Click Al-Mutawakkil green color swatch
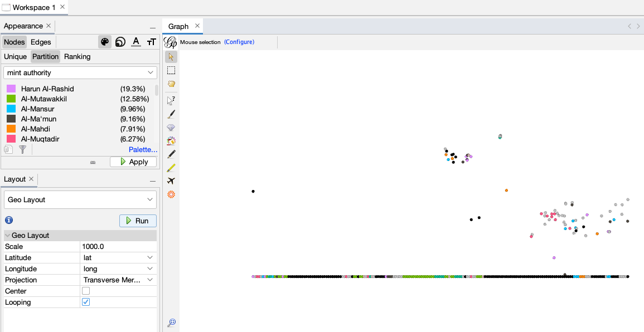This screenshot has width=644, height=332. point(11,99)
